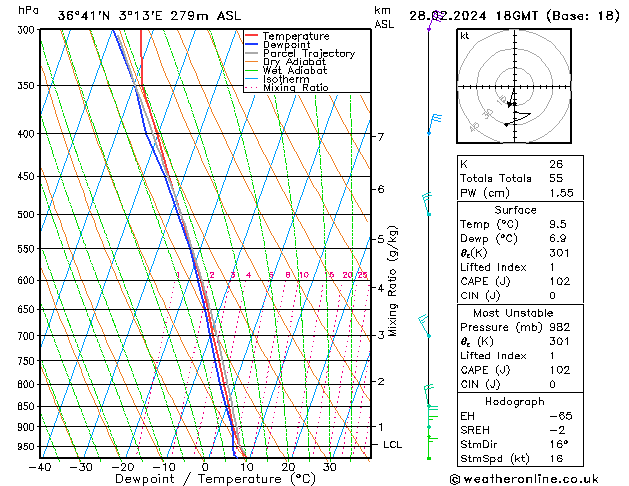Click the station coordinates title

click(135, 14)
